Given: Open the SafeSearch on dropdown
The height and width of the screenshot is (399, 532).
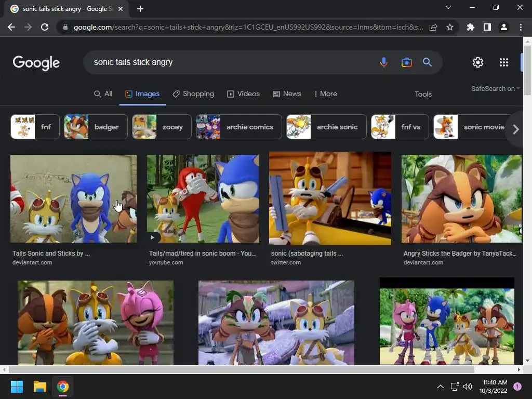Looking at the screenshot, I should [495, 88].
